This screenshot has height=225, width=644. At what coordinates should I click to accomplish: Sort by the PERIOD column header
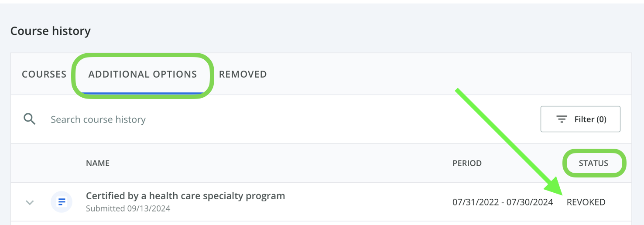point(467,164)
